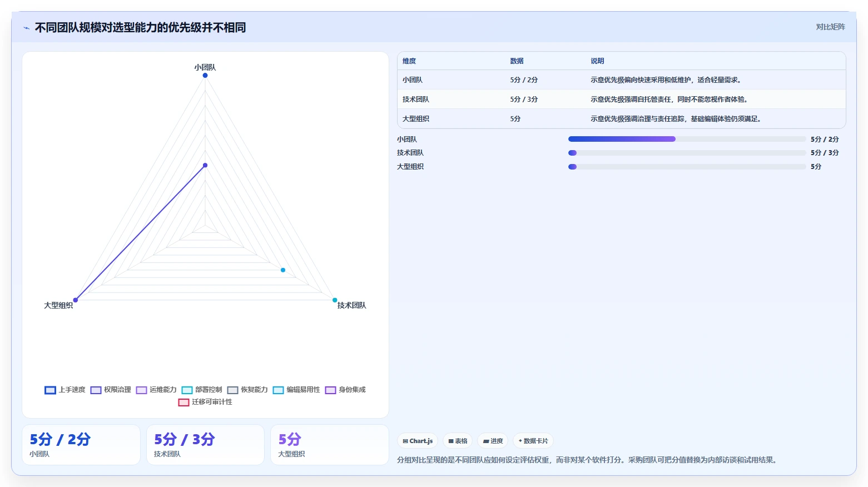Click the outer radar point at the 小团队 vertex
Image resolution: width=868 pixels, height=487 pixels.
click(205, 75)
